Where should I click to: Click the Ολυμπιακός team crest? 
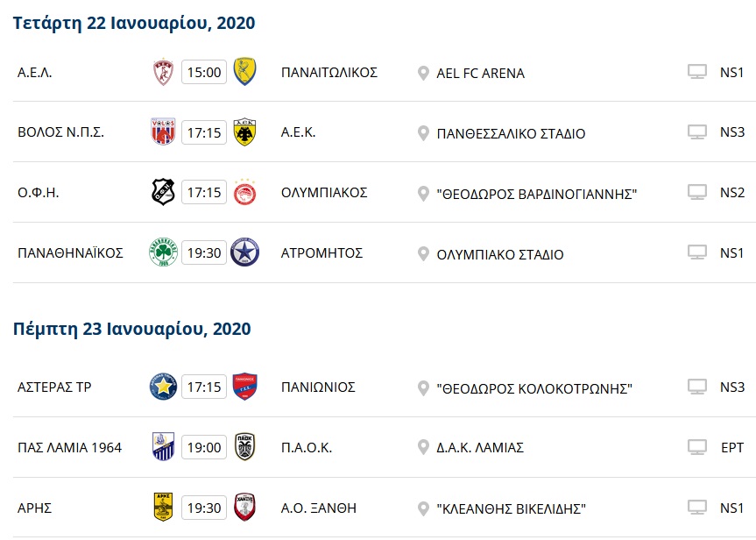(244, 192)
